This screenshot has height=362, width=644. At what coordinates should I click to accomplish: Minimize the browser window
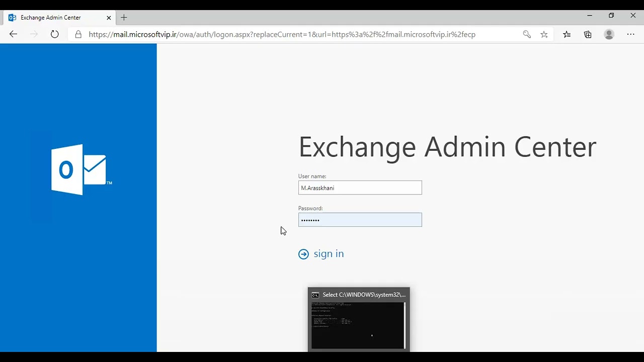click(590, 16)
